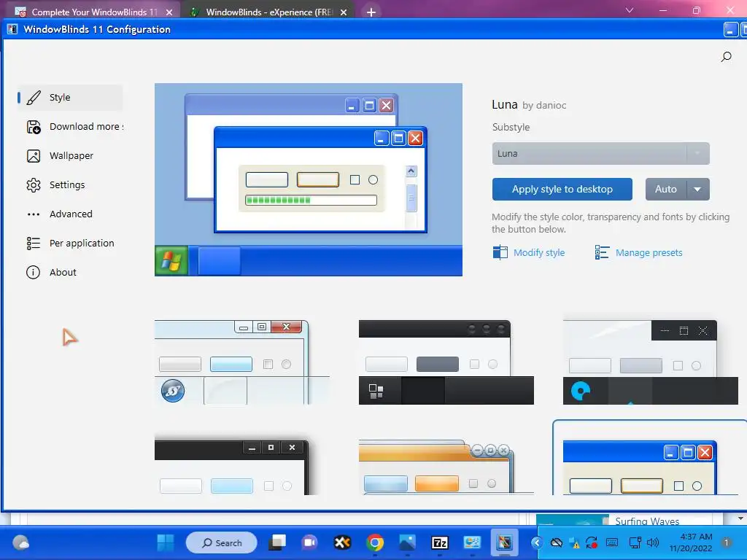Open the WindowBlinds taskbar icon
The image size is (747, 560).
[x=504, y=542]
